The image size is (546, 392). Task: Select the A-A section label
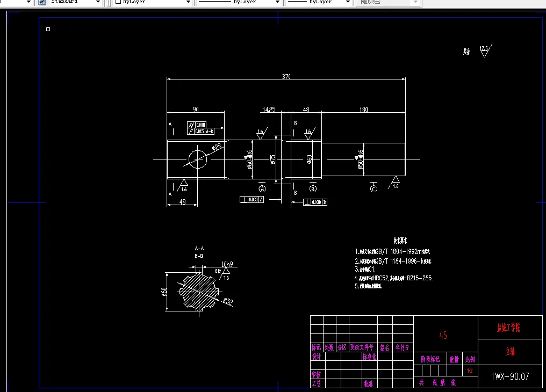[199, 248]
